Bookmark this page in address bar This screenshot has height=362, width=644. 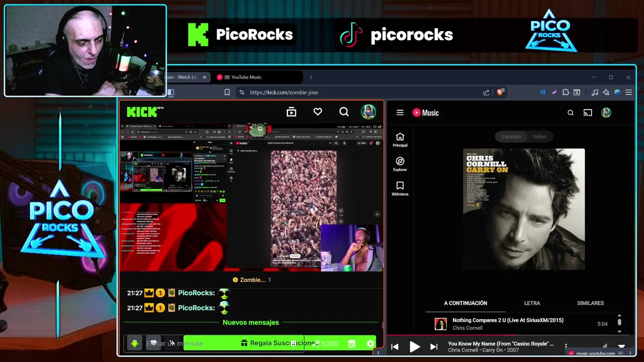(x=227, y=92)
